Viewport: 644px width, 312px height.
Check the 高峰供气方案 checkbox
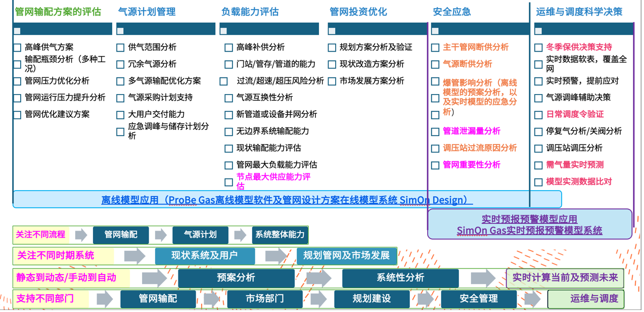(x=17, y=48)
